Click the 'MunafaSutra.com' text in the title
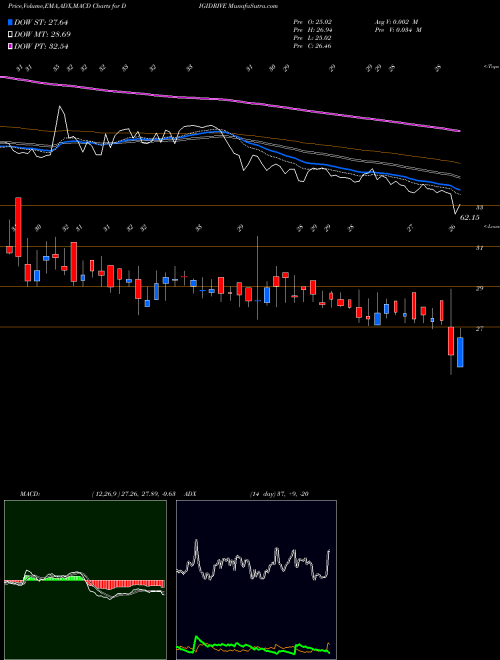 tap(254, 6)
